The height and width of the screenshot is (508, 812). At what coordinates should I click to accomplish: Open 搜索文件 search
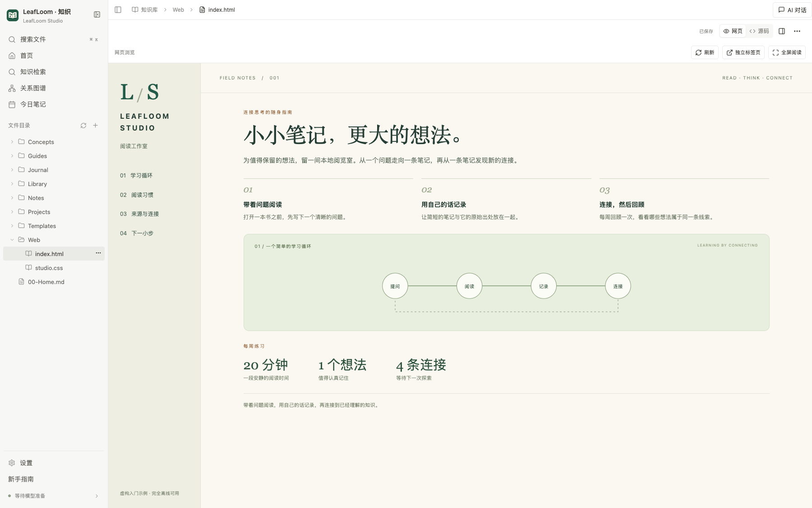pyautogui.click(x=54, y=39)
